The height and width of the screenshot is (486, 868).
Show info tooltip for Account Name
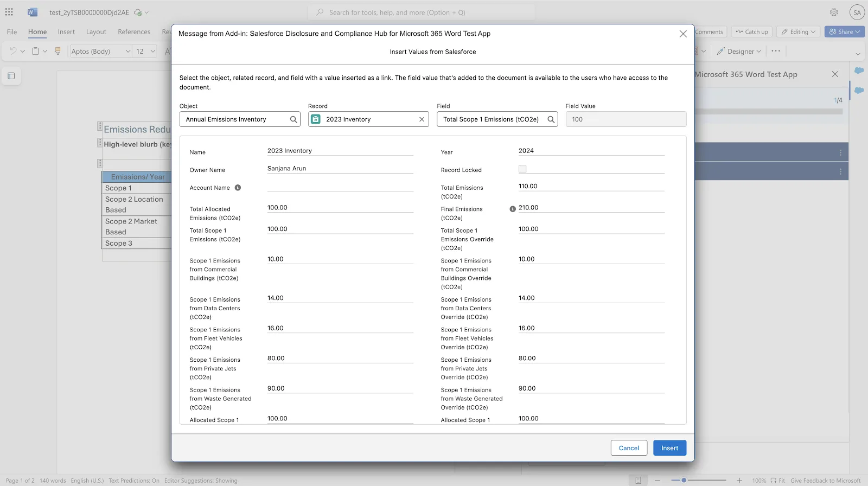pos(238,188)
